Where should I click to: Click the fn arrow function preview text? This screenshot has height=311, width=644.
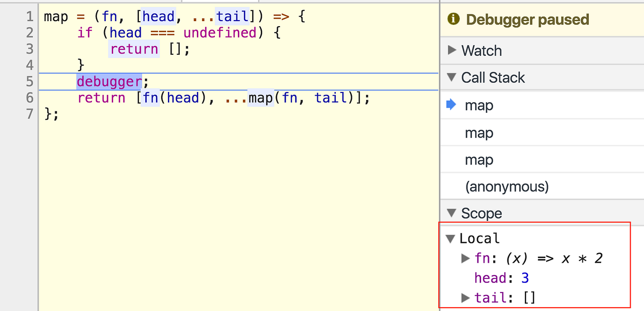(x=554, y=259)
